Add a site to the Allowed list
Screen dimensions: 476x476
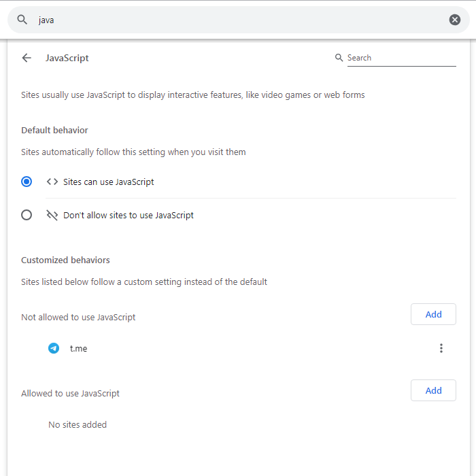click(433, 390)
